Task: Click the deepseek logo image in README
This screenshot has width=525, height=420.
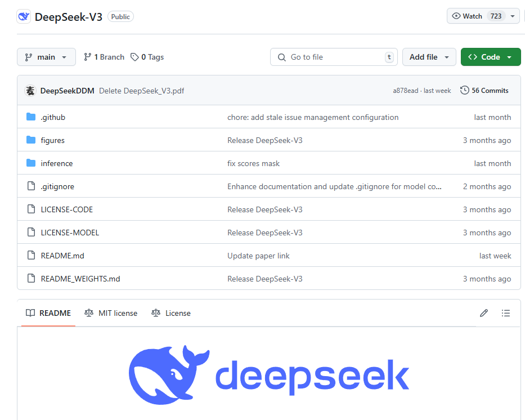Action: tap(269, 375)
